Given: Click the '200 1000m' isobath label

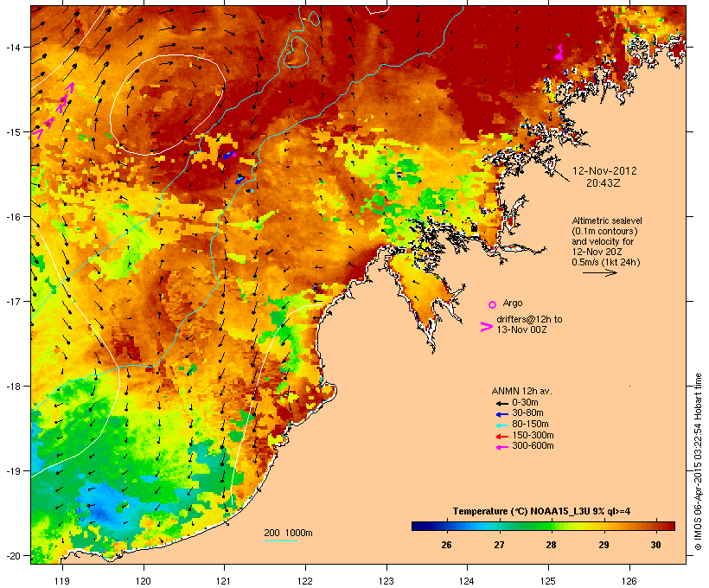Looking at the screenshot, I should point(288,533).
